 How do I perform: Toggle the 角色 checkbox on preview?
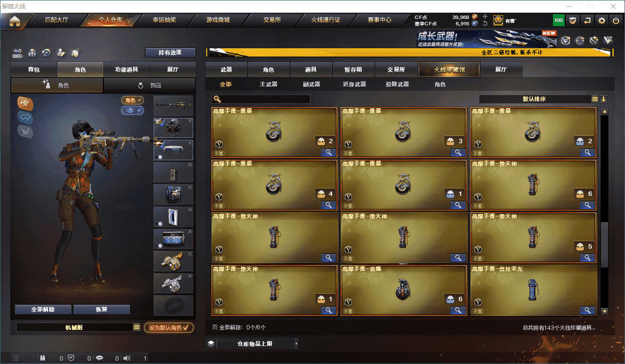tap(132, 100)
